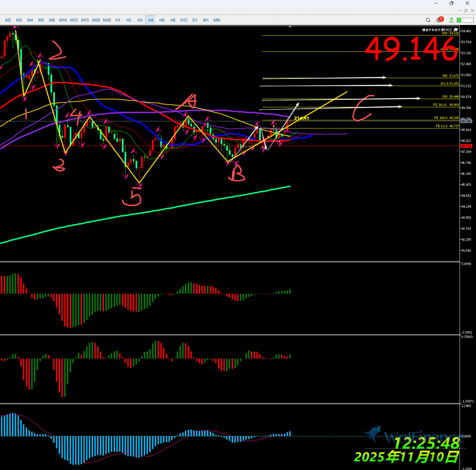Toggle the H1 timeframe button
This screenshot has height=470, width=476.
(118, 20)
